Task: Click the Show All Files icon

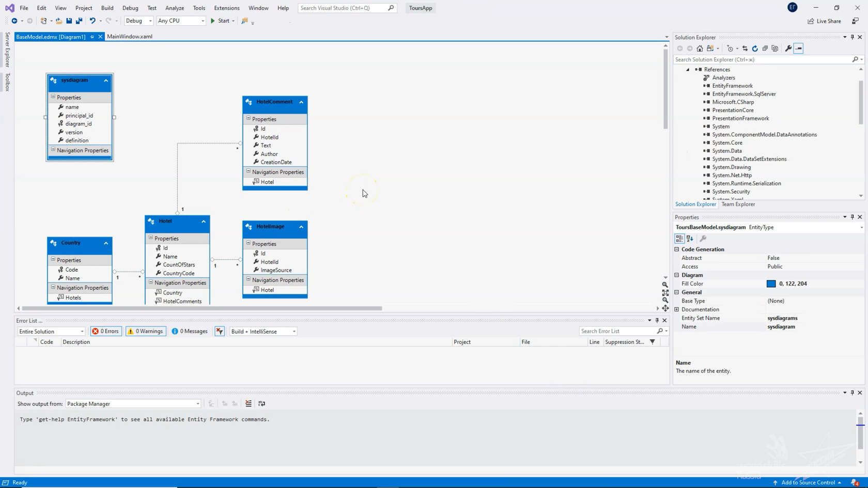Action: [775, 49]
